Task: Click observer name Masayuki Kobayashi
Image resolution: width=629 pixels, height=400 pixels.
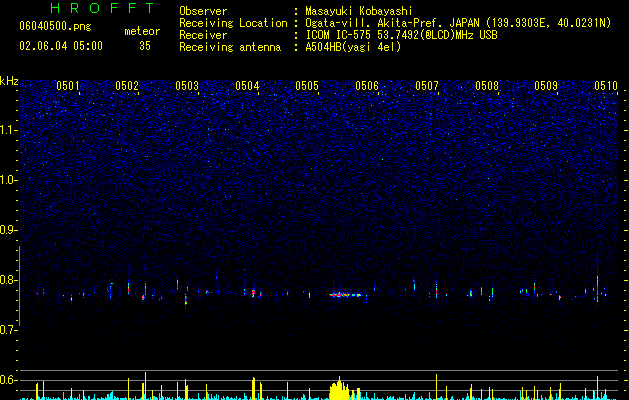Action: coord(358,11)
